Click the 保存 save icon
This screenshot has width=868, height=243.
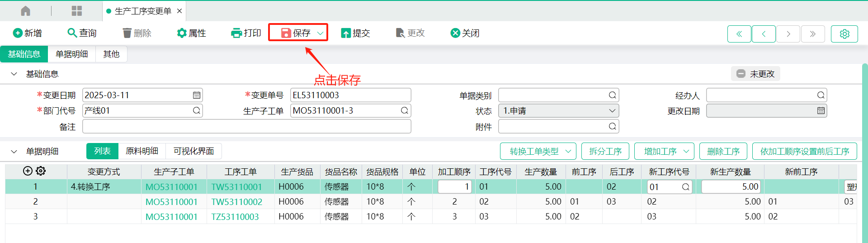coord(286,33)
